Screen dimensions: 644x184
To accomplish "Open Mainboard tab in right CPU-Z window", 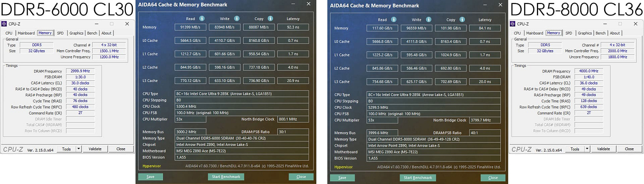I will coord(535,33).
